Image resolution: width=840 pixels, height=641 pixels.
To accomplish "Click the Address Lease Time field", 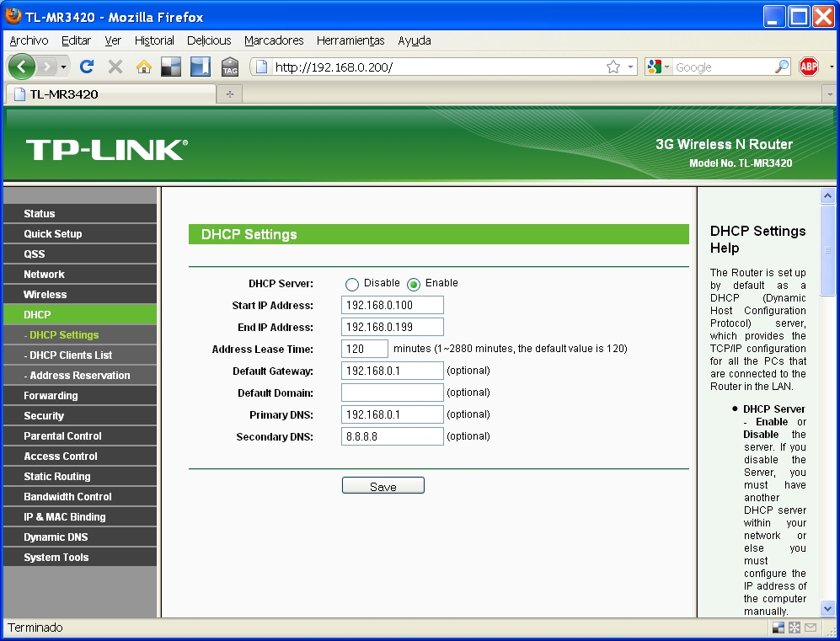I will point(364,349).
